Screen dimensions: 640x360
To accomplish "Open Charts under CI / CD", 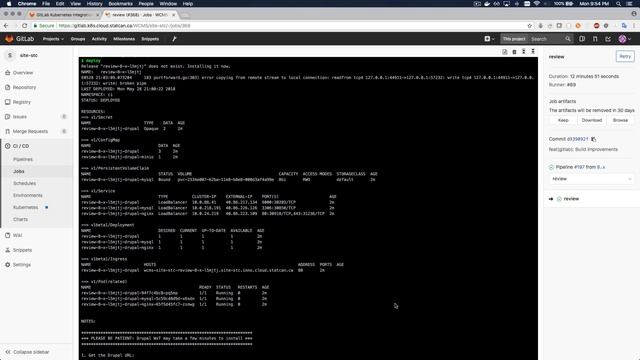I will point(20,219).
